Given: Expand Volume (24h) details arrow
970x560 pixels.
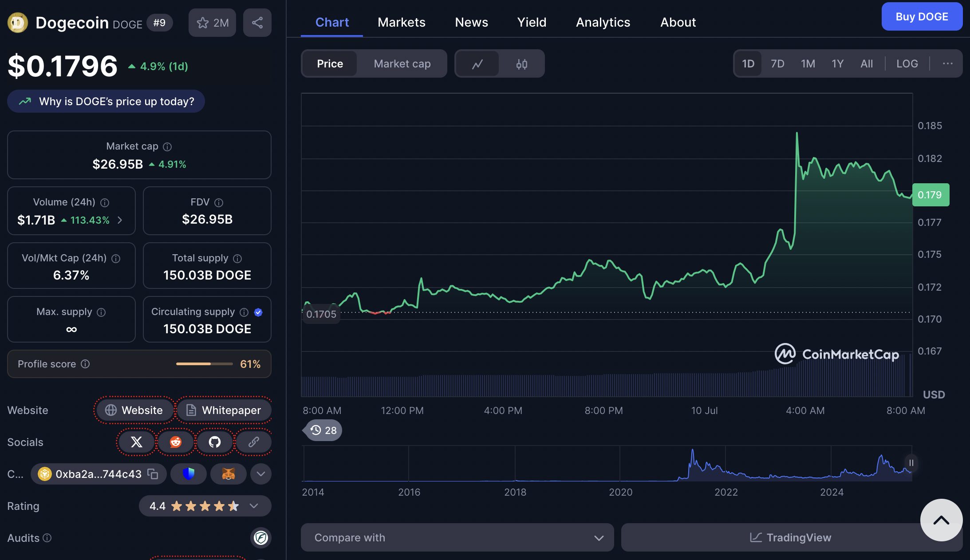Looking at the screenshot, I should click(120, 220).
